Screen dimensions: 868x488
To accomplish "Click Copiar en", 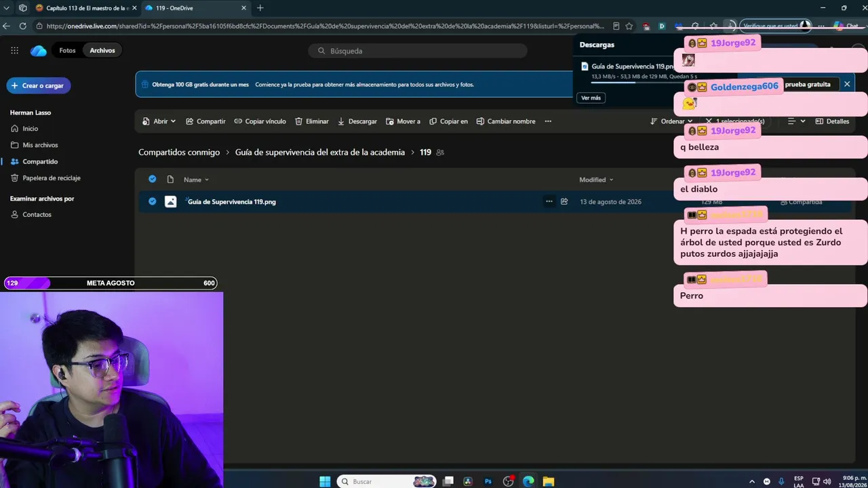I will click(448, 121).
